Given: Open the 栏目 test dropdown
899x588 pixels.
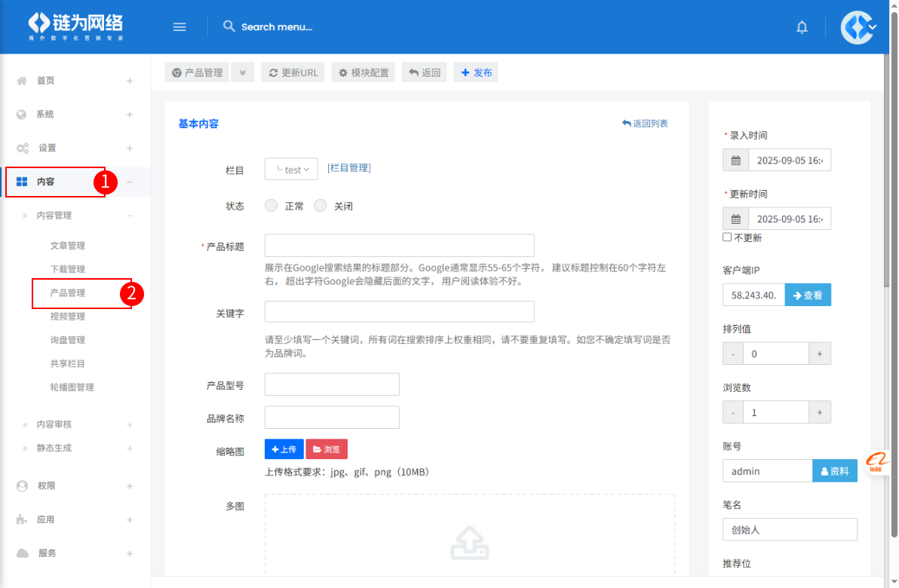Looking at the screenshot, I should point(291,169).
